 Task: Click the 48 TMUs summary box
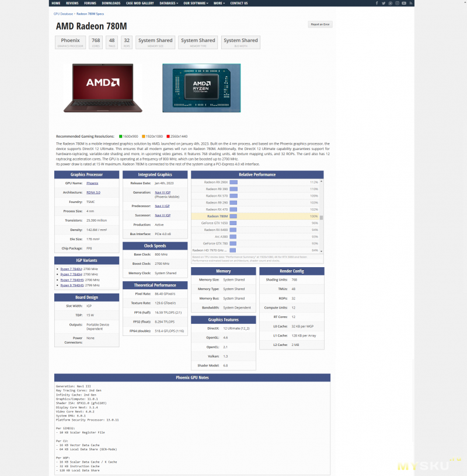[112, 42]
